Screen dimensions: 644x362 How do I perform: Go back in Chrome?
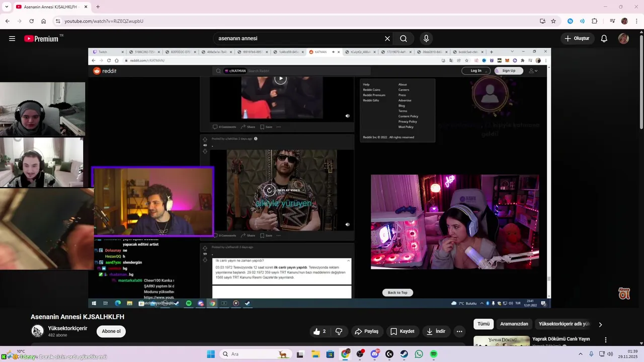pyautogui.click(x=7, y=21)
